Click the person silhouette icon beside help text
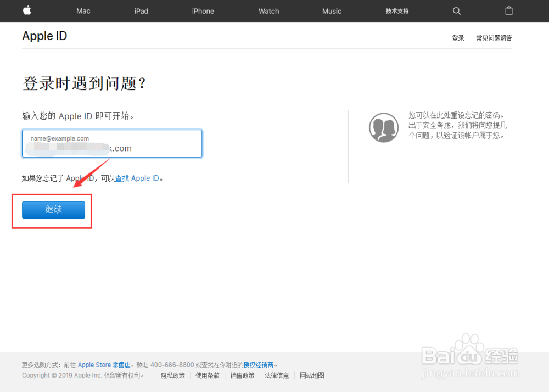 383,127
